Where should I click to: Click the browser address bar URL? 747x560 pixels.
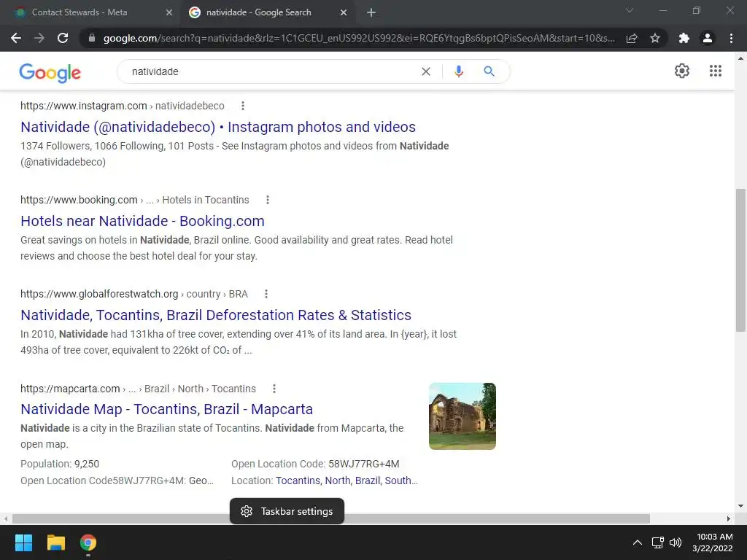click(x=359, y=38)
